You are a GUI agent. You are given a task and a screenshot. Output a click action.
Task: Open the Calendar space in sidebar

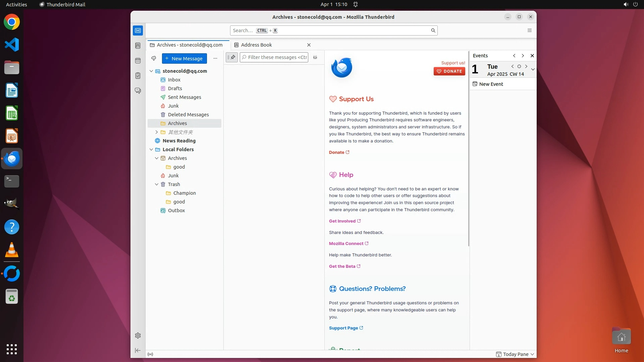click(x=138, y=61)
